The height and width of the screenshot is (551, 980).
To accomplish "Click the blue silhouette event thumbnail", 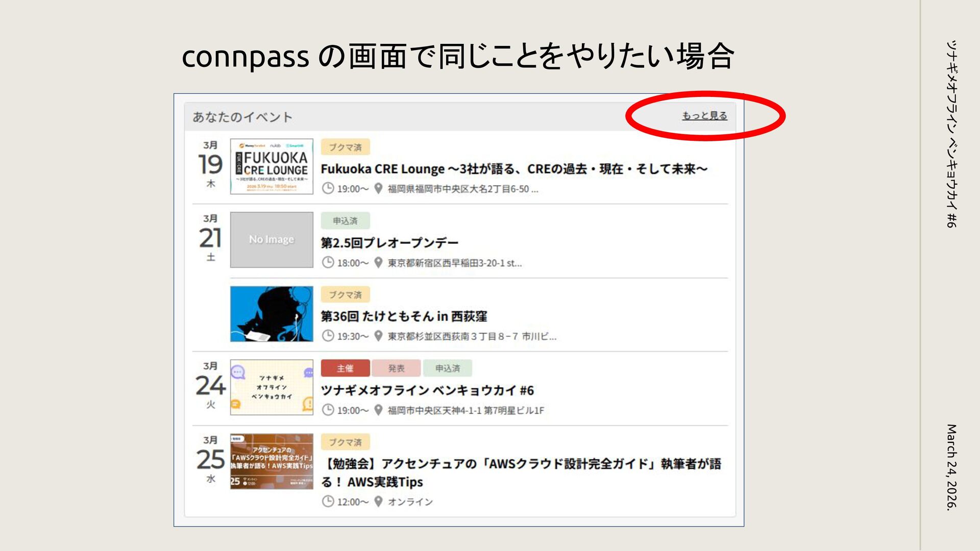I will pyautogui.click(x=272, y=314).
